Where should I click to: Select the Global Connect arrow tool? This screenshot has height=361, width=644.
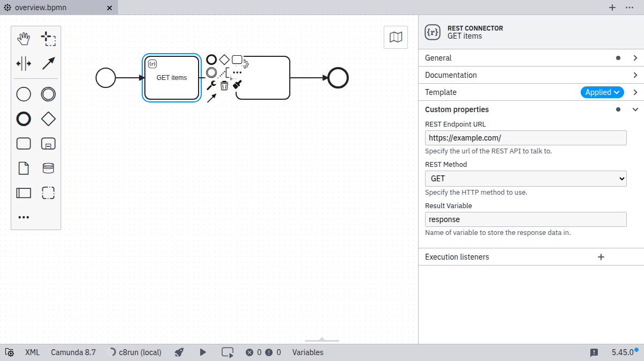48,63
